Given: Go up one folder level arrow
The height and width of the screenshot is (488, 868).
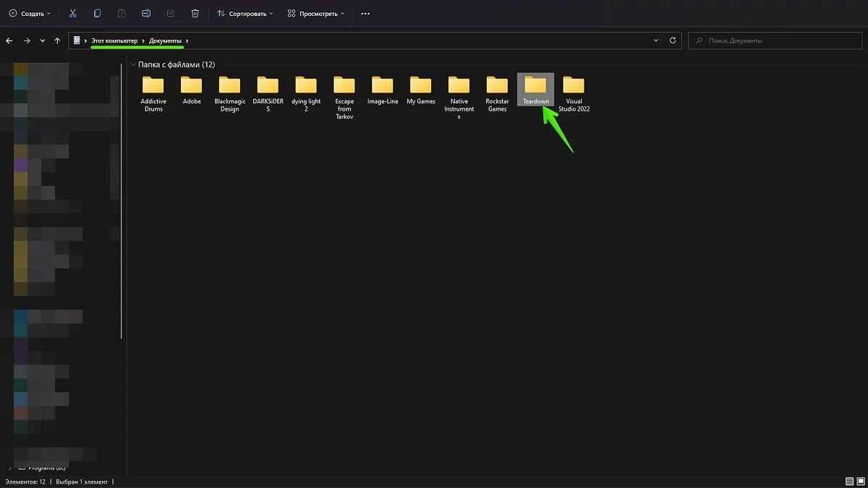Looking at the screenshot, I should 58,40.
